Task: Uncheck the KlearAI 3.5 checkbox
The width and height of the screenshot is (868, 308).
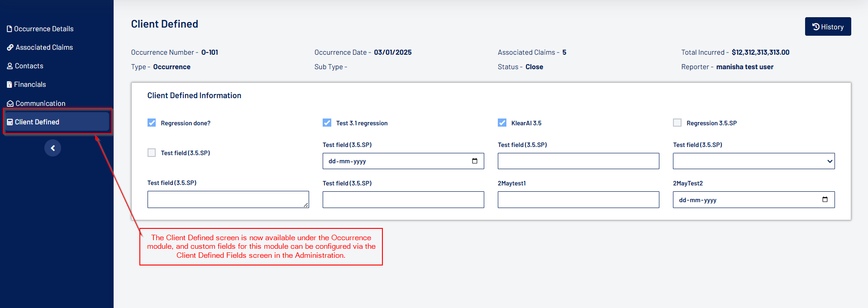Action: pos(502,123)
